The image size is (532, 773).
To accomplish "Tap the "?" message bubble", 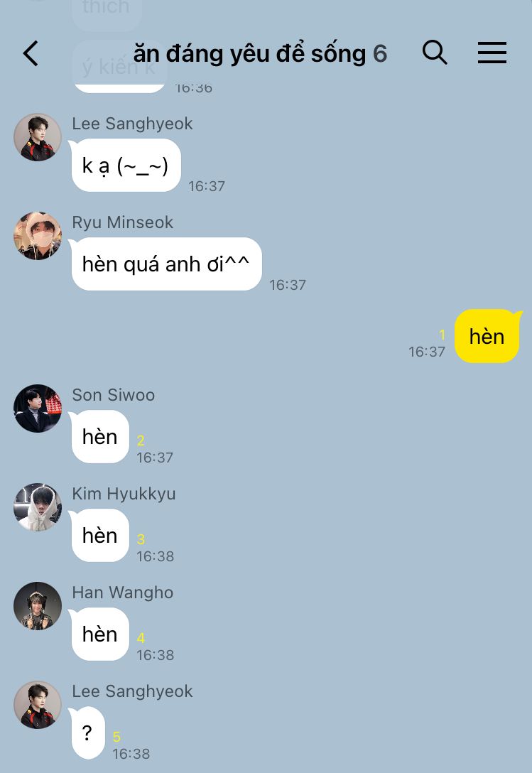I will 87,733.
